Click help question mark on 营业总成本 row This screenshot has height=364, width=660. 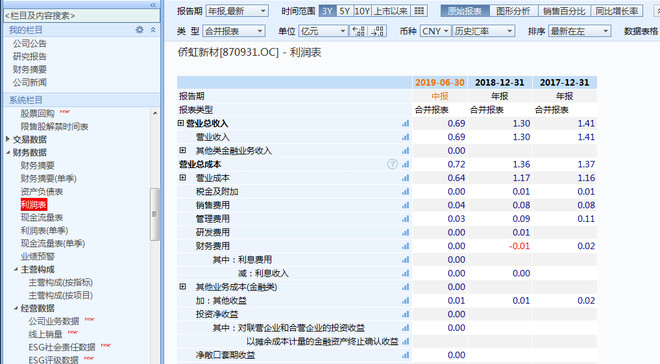click(392, 164)
